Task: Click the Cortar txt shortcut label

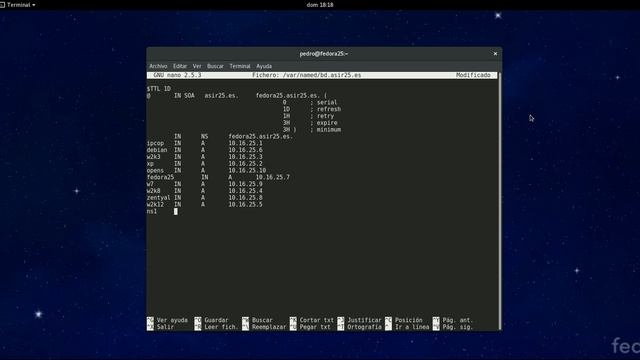Action: tap(317, 320)
